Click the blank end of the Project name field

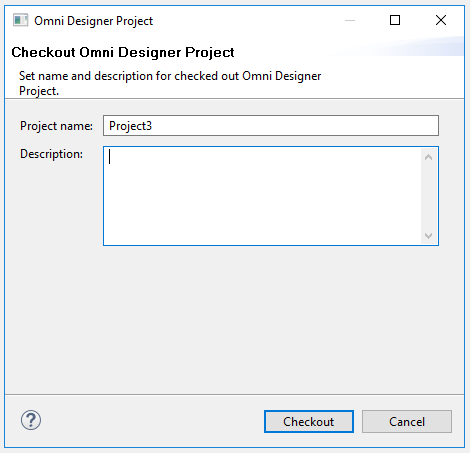(x=293, y=126)
